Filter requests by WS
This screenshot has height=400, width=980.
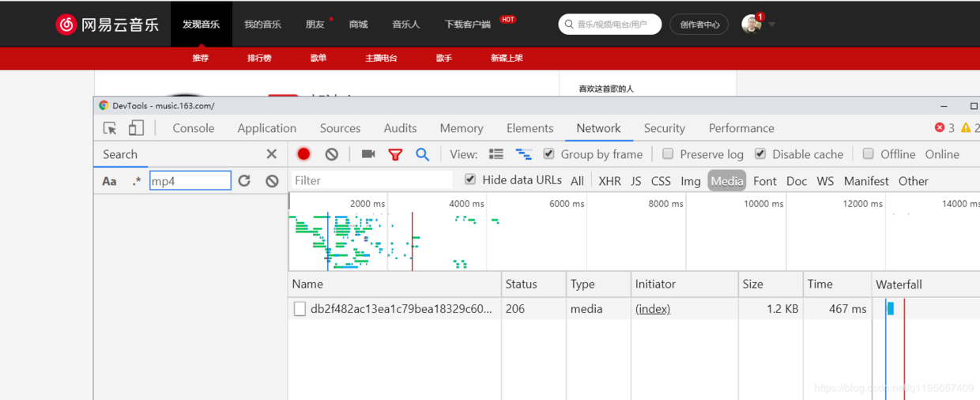(x=825, y=181)
